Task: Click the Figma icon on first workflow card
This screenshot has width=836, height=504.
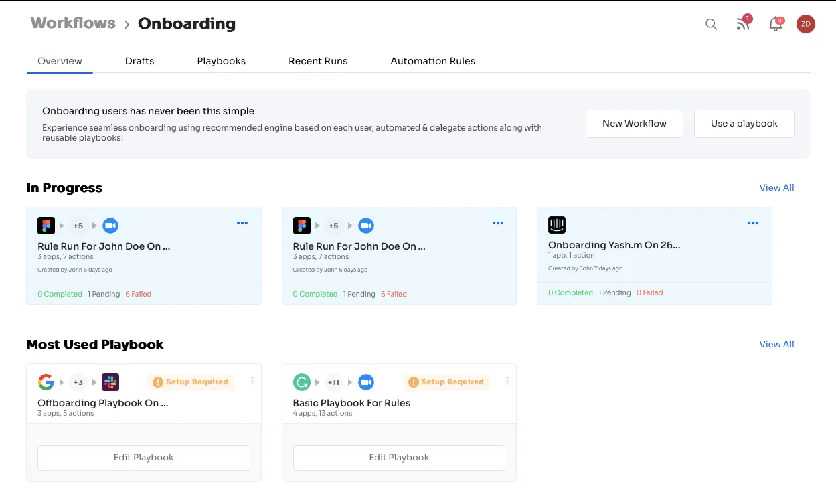Action: coord(46,226)
